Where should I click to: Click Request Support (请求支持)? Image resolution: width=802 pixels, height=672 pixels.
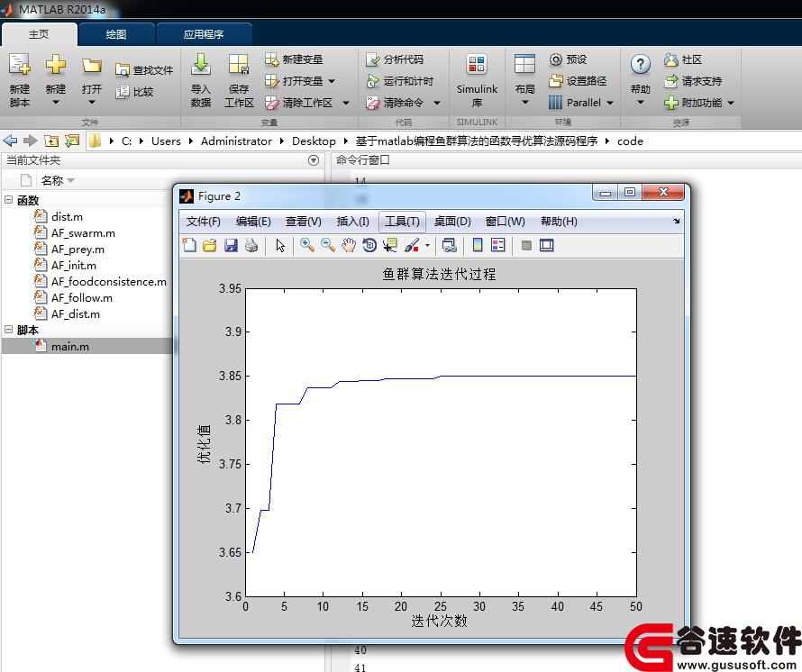[693, 81]
